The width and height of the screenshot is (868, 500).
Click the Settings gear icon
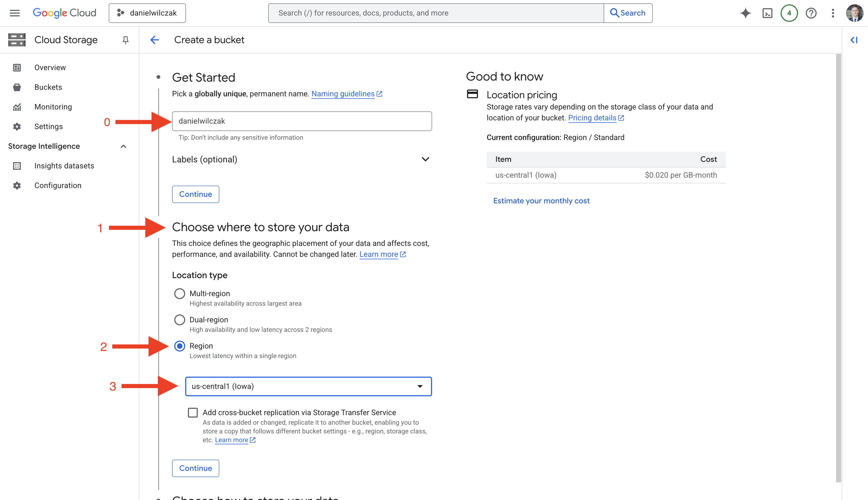17,127
